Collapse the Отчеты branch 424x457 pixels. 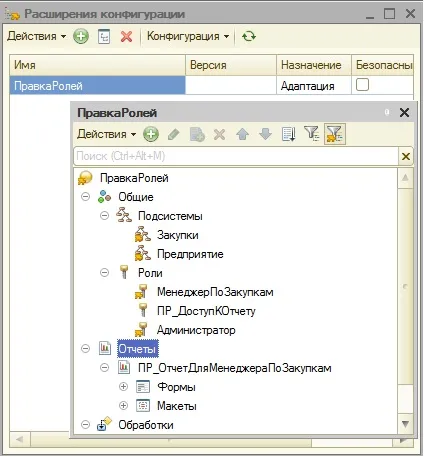(x=85, y=349)
